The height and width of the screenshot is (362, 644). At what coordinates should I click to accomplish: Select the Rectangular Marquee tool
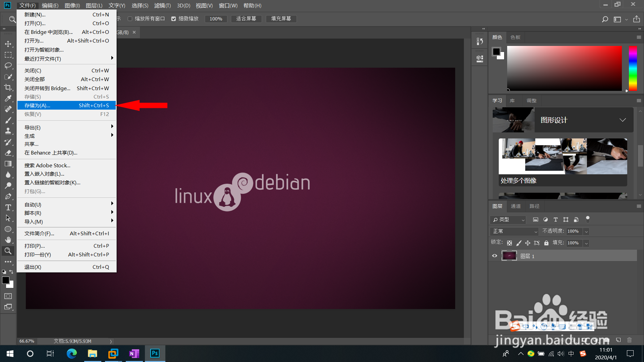pos(8,55)
